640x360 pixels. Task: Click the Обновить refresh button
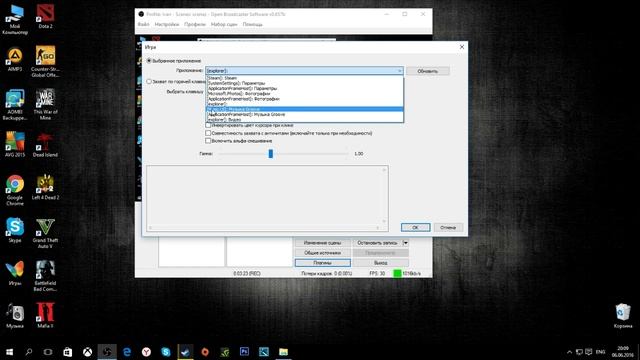point(427,71)
